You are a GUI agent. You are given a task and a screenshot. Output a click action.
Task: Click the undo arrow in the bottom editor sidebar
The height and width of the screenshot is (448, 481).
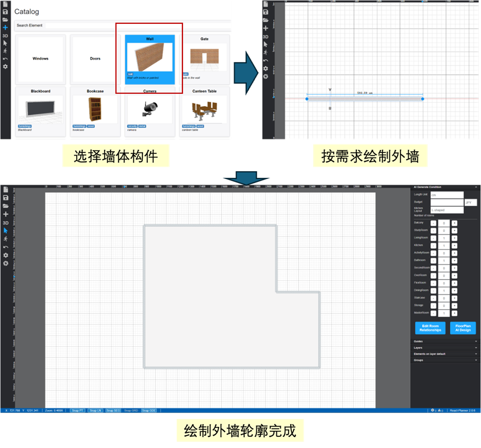click(x=6, y=247)
